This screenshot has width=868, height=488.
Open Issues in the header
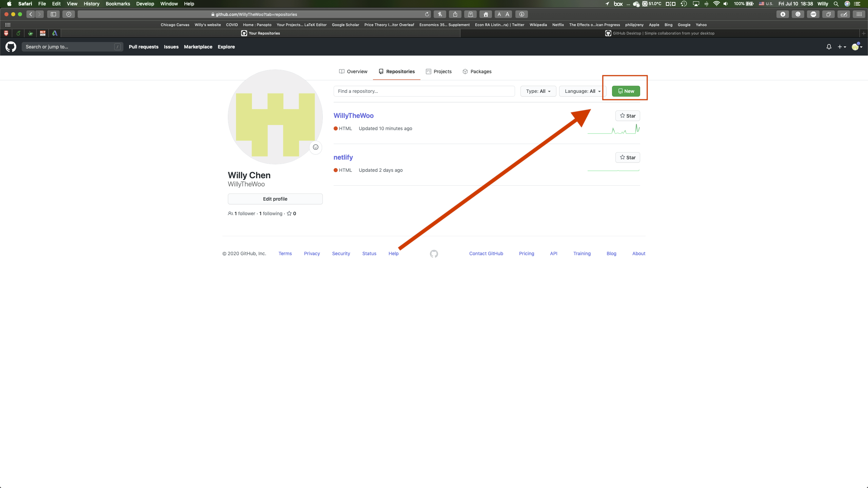coord(171,47)
